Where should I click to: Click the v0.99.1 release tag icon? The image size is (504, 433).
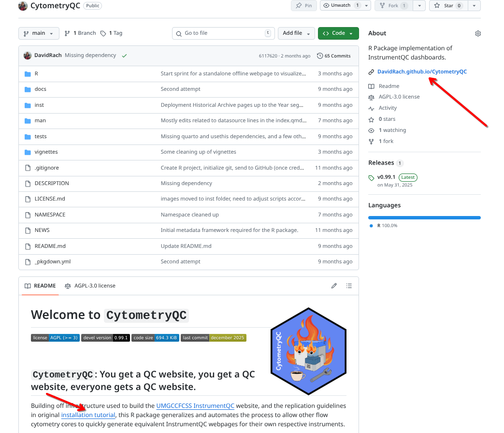click(x=371, y=178)
